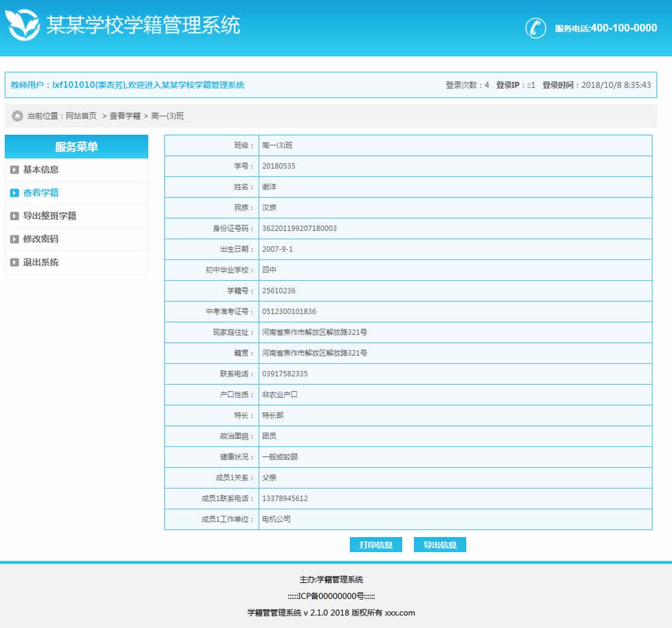672x628 pixels.
Task: Click the 打印信息 button
Action: coord(376,545)
